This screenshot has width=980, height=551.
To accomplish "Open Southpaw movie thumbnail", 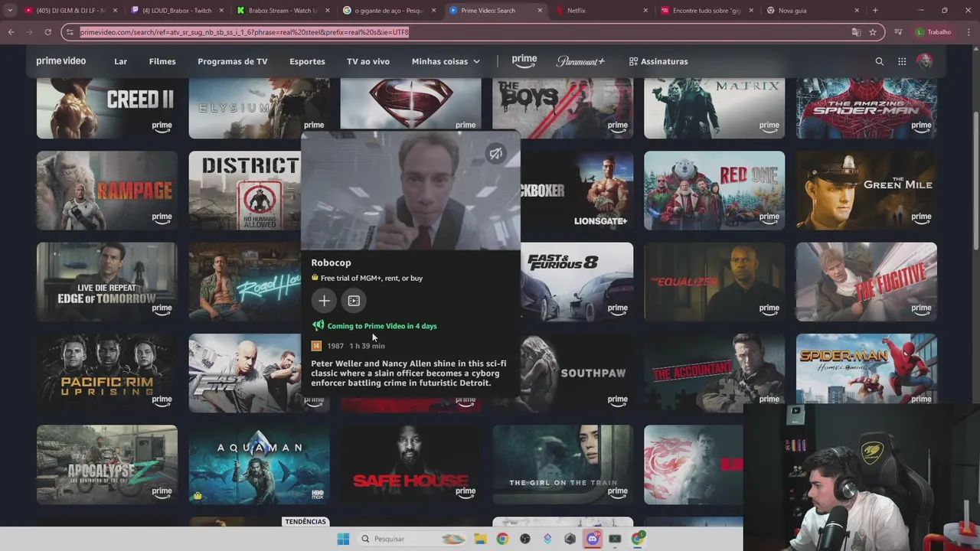I will coord(577,373).
